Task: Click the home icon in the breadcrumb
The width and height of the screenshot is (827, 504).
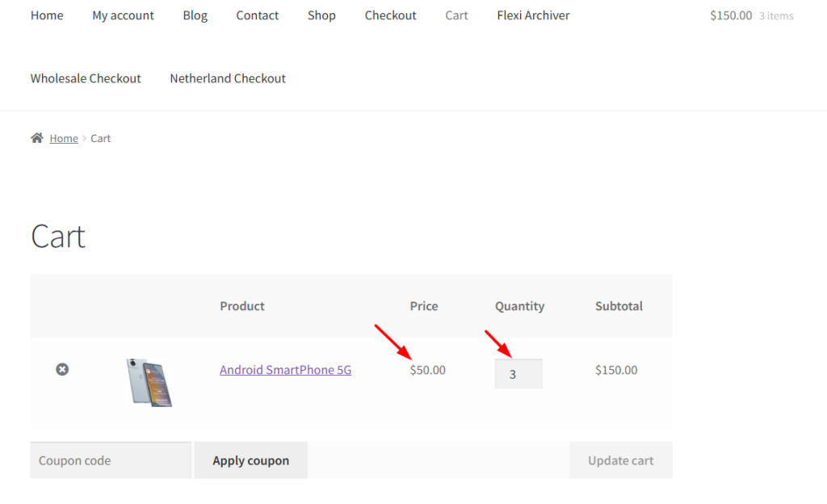Action: (36, 137)
